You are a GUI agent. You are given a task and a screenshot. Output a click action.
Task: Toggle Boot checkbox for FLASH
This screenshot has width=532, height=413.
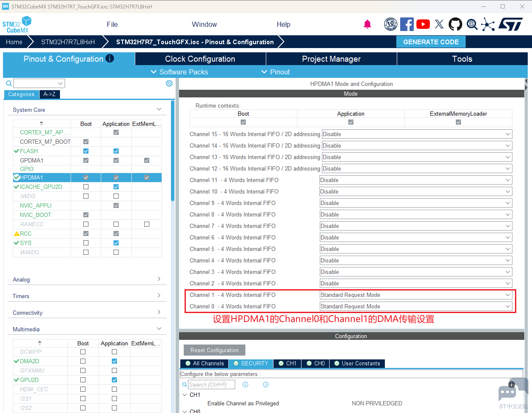[86, 151]
